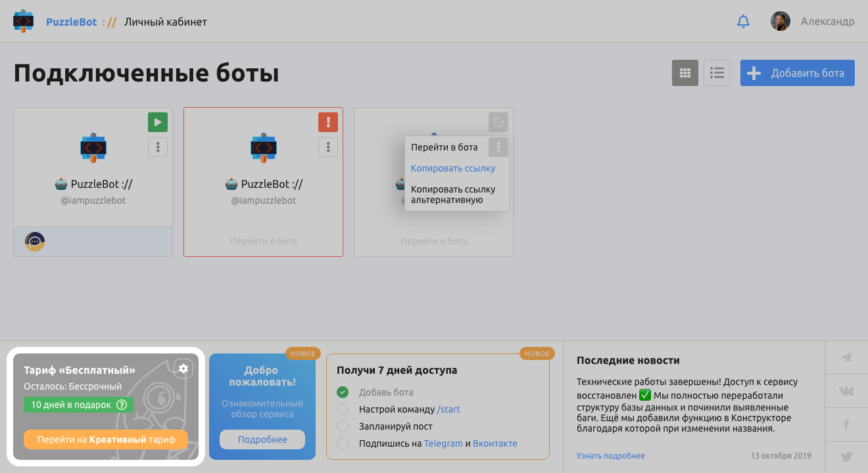Click the "Осталось: Бессрочный" text

72,386
